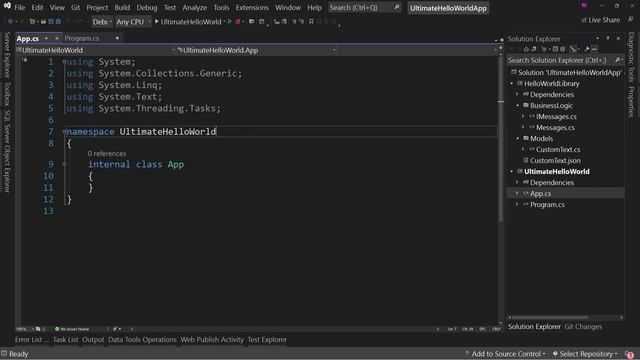Click Switch Views icon in Solution Explorer toolbar

click(533, 49)
